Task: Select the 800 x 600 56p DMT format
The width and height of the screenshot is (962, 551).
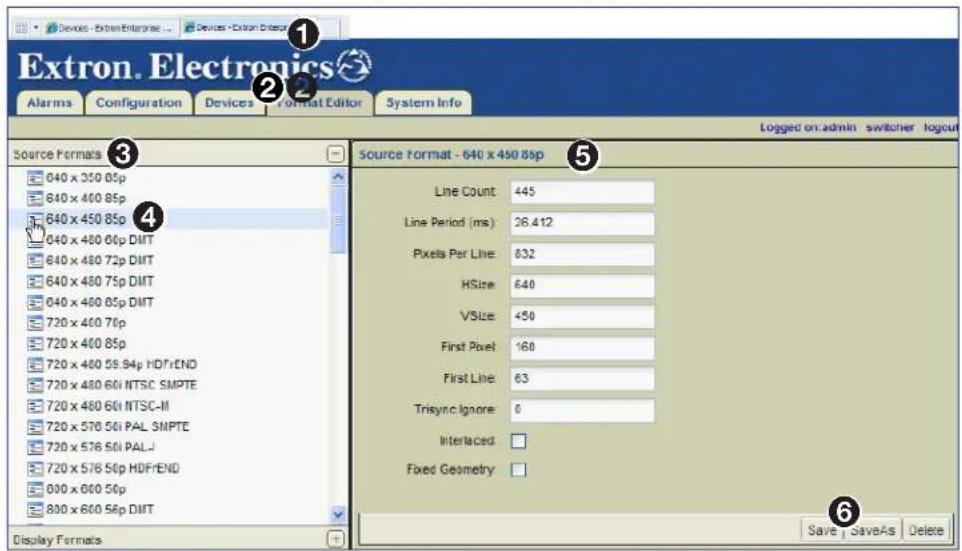Action: (x=99, y=510)
